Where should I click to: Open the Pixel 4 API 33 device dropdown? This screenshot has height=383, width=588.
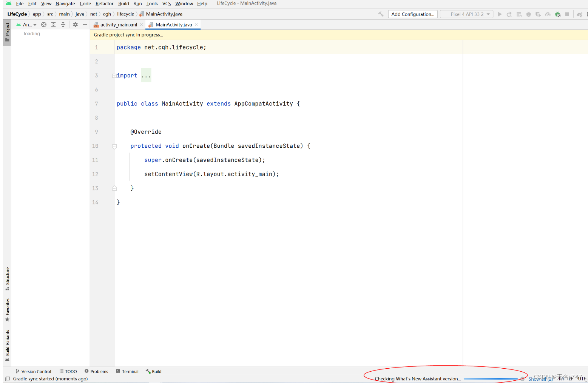click(466, 14)
